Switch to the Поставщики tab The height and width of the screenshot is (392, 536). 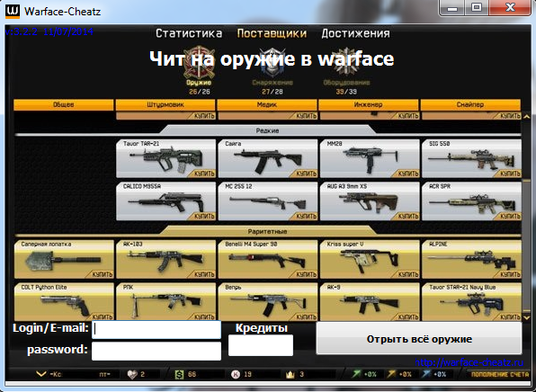pos(272,33)
